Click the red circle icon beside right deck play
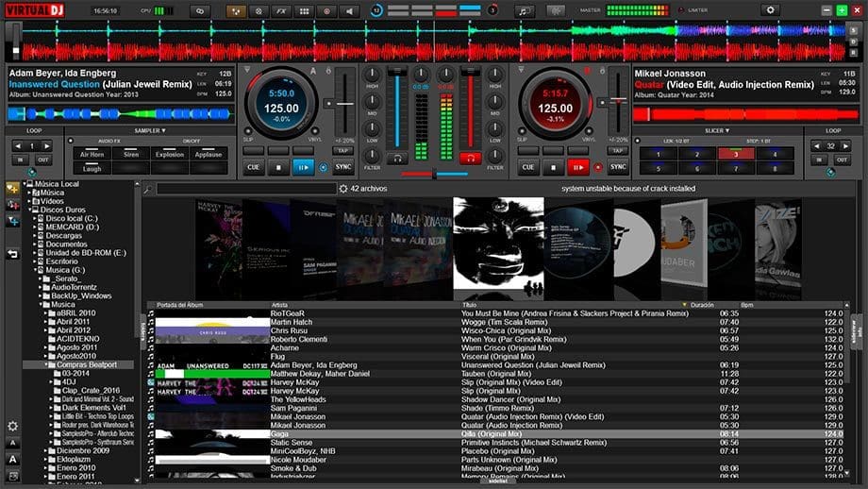Viewport: 868px width, 489px height. pos(598,167)
